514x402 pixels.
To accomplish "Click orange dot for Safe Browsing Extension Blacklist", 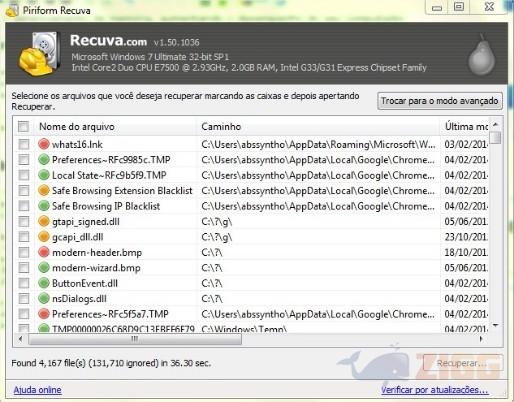I will 44,190.
